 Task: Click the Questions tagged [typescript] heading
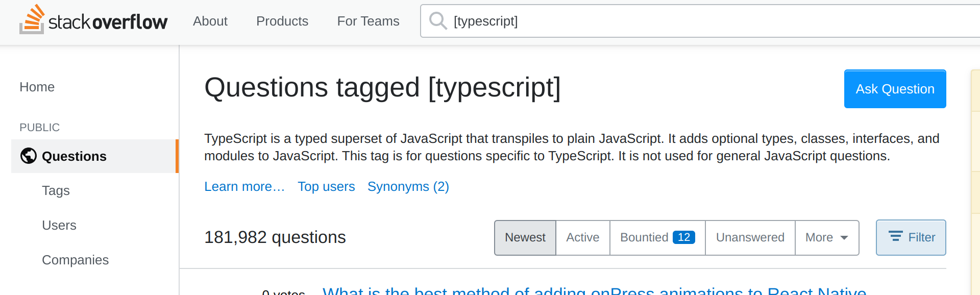382,87
